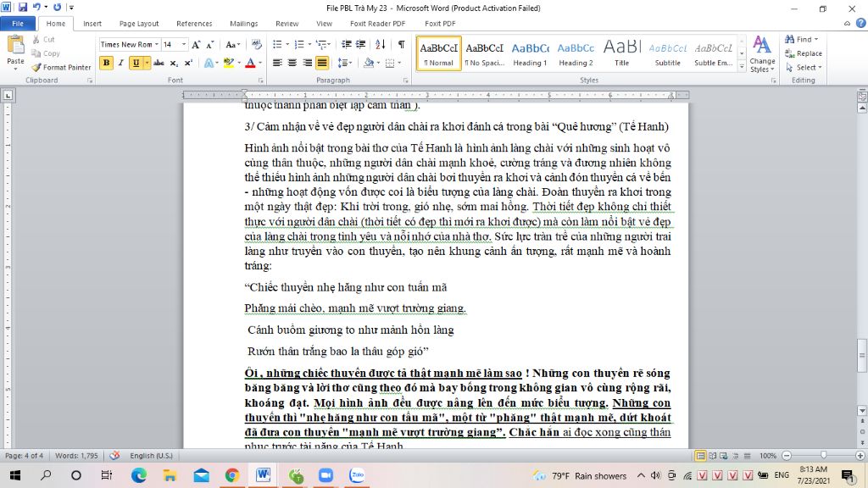The image size is (868, 488).
Task: Click the Copy button
Action: [x=46, y=53]
